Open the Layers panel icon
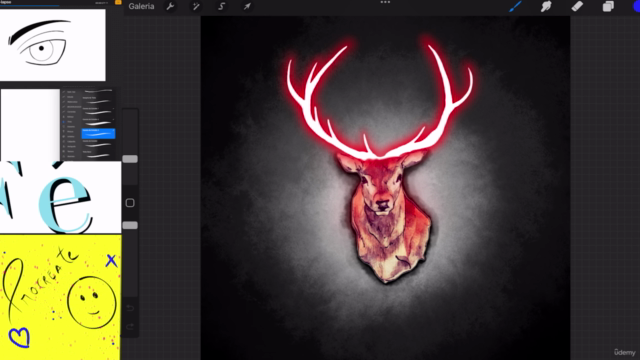This screenshot has width=640, height=360. [608, 6]
